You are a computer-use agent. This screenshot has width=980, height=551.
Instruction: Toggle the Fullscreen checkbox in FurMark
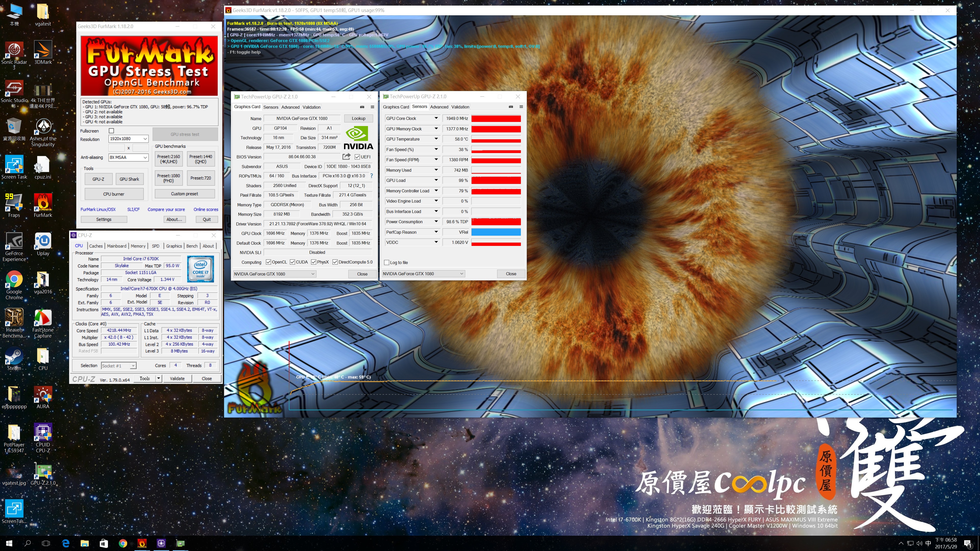pos(112,131)
